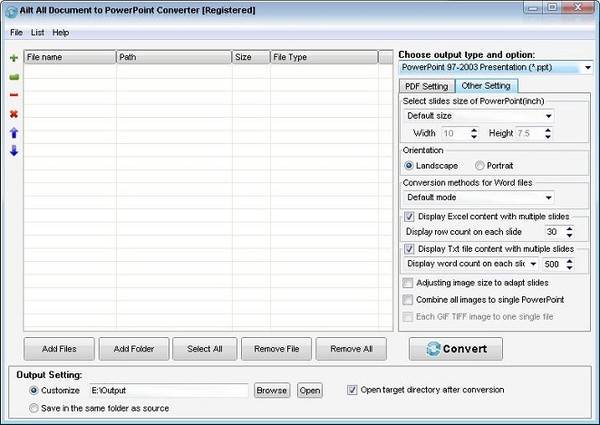The height and width of the screenshot is (425, 600).
Task: Switch to the PDF Setting tab
Action: [427, 86]
